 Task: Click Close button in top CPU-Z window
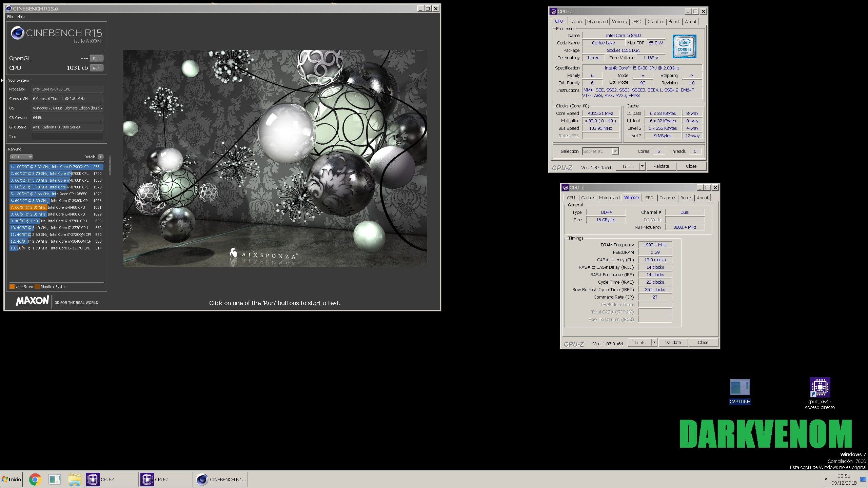691,166
